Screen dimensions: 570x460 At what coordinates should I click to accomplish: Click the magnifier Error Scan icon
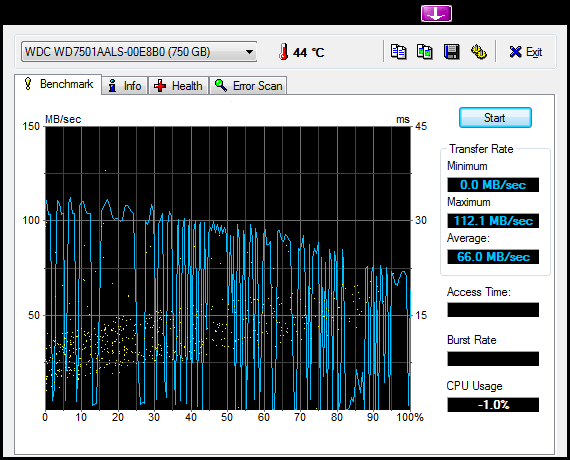[221, 85]
